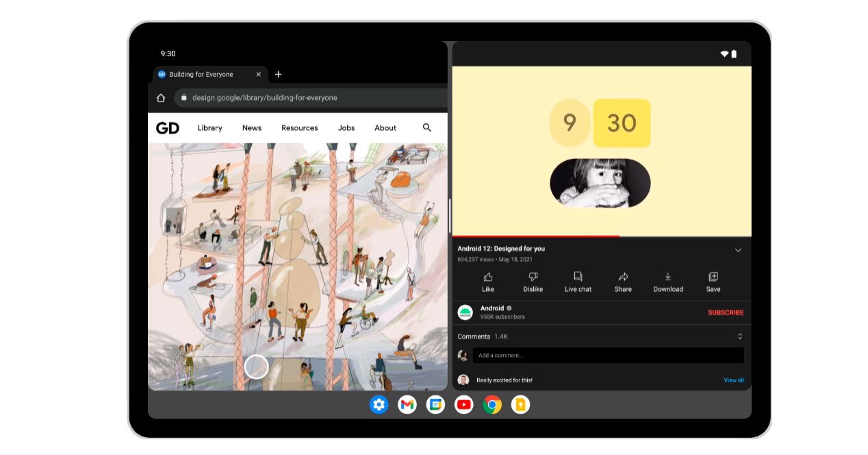Open Google Calendar from the taskbar
This screenshot has width=868, height=455.
click(x=435, y=405)
